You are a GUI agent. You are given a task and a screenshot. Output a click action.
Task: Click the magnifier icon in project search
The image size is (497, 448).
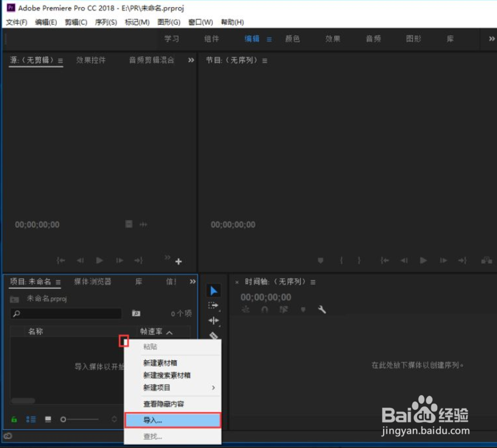(x=16, y=313)
